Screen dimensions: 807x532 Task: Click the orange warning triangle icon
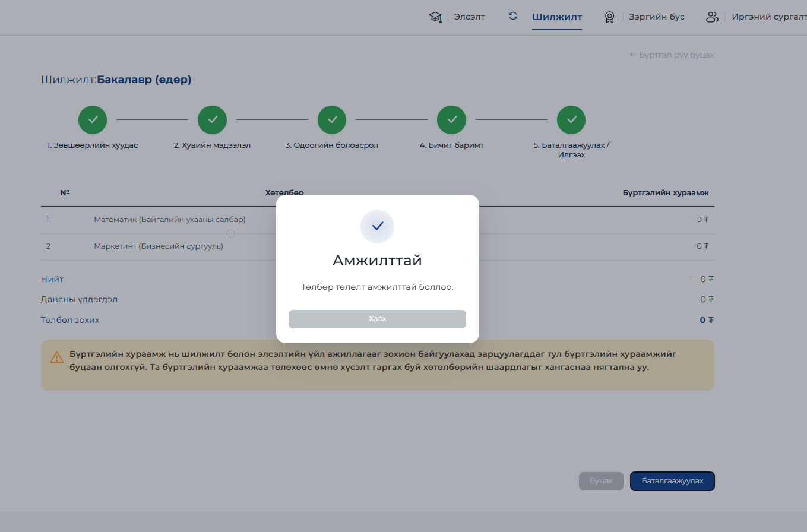56,357
